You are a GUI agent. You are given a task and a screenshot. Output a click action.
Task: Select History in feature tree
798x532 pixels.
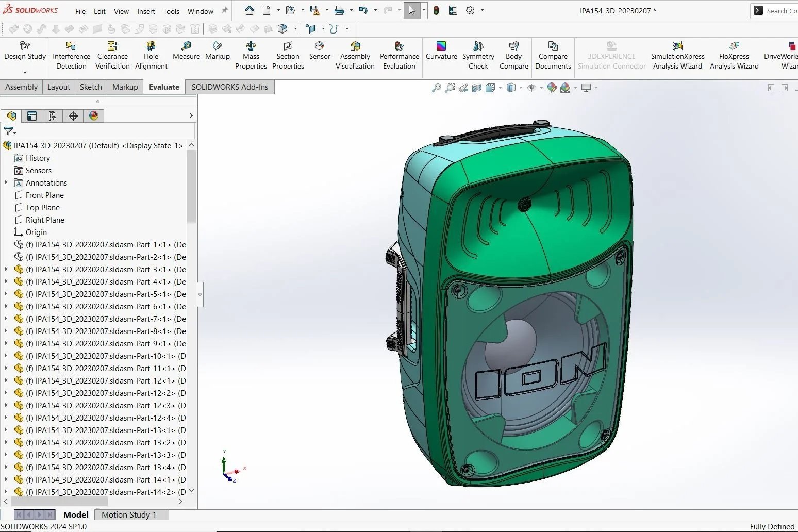tap(38, 158)
